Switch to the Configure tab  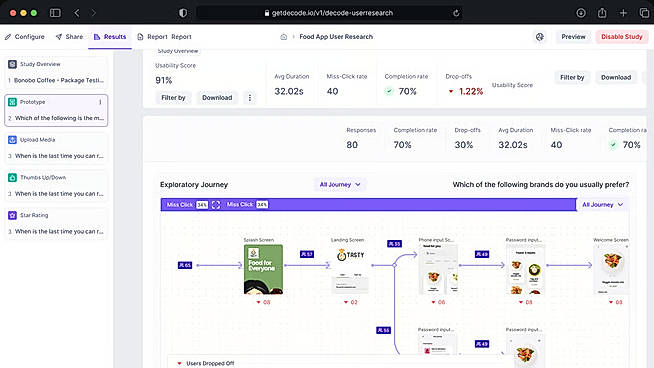pyautogui.click(x=25, y=37)
